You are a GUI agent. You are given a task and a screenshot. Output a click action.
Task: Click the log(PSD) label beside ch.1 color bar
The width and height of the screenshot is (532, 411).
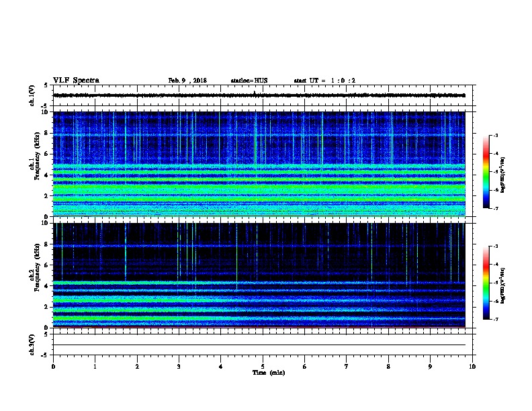[502, 175]
